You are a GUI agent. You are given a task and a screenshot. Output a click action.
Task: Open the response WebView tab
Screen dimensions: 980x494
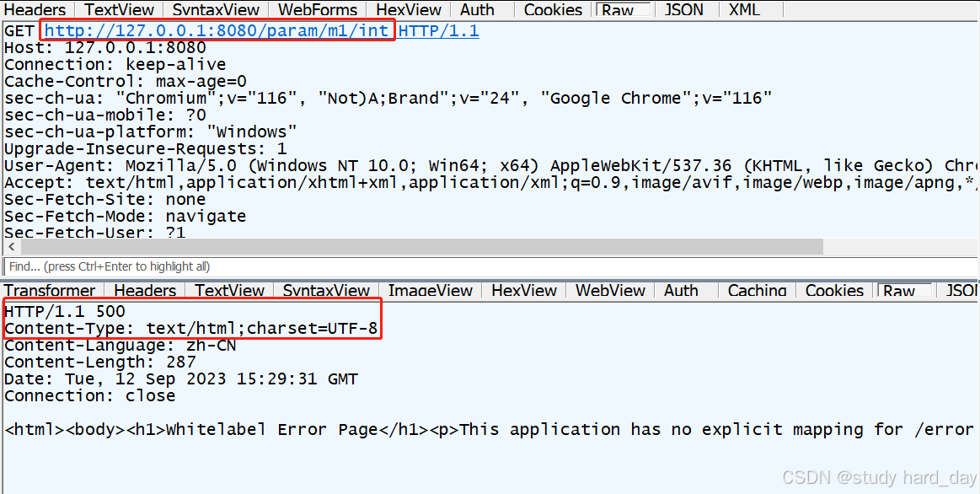pos(610,290)
